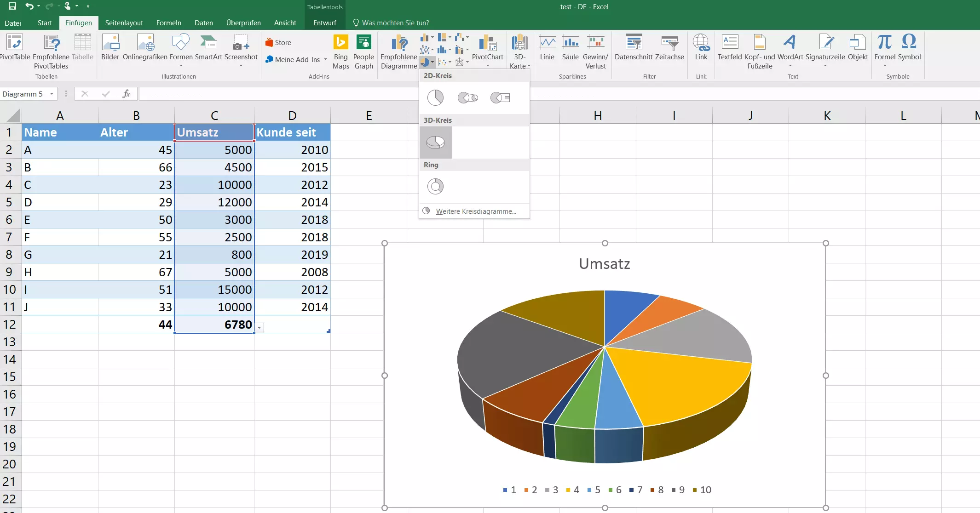Screen dimensions: 980x513
Task: Open the Screenshot dropdown
Action: (x=241, y=66)
